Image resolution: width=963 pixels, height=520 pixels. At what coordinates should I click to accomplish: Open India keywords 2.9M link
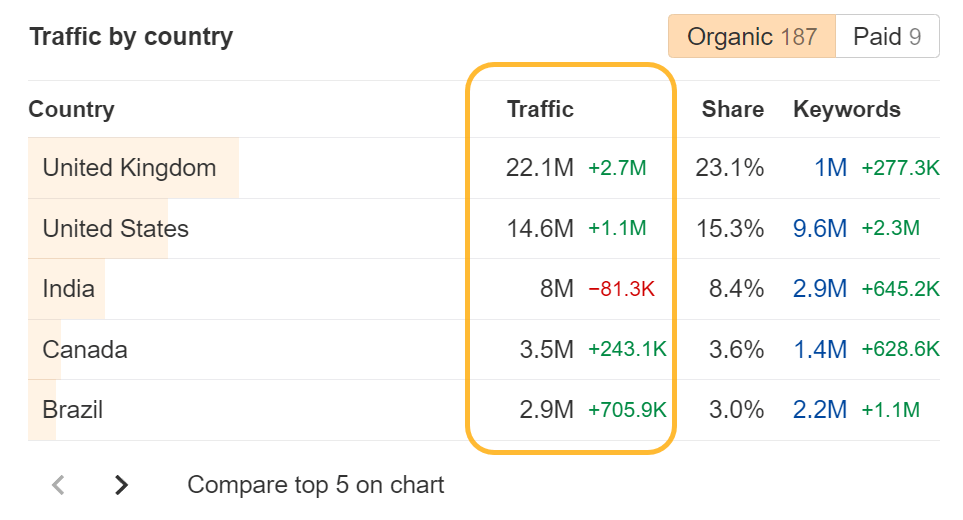pos(819,289)
